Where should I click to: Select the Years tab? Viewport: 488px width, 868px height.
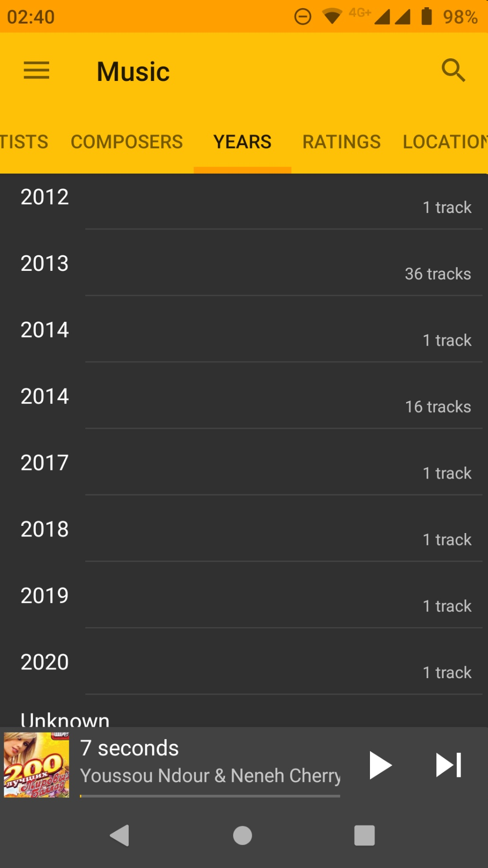242,142
